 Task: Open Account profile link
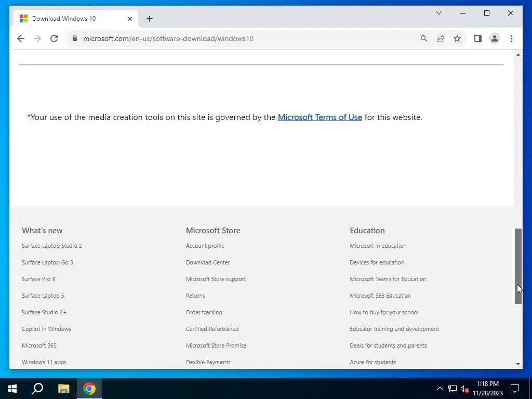[x=205, y=246]
